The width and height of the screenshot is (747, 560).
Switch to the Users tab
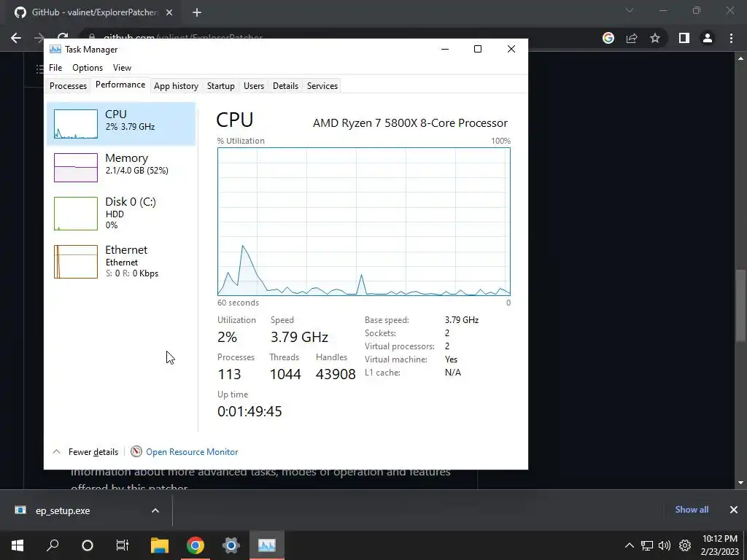click(253, 86)
